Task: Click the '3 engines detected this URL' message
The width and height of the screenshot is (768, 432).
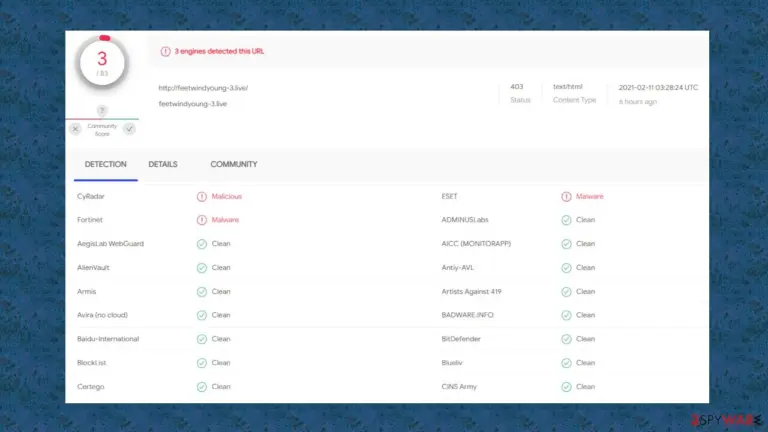Action: (x=219, y=51)
